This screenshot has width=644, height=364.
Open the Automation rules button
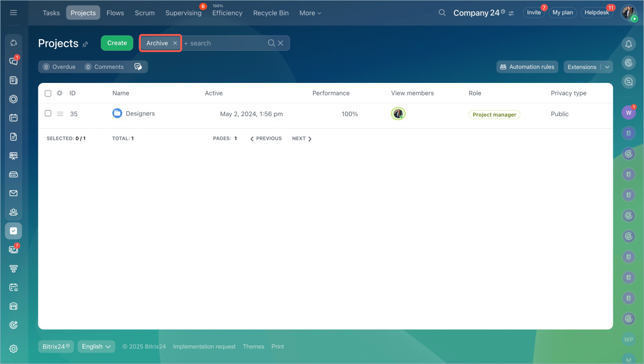(527, 67)
